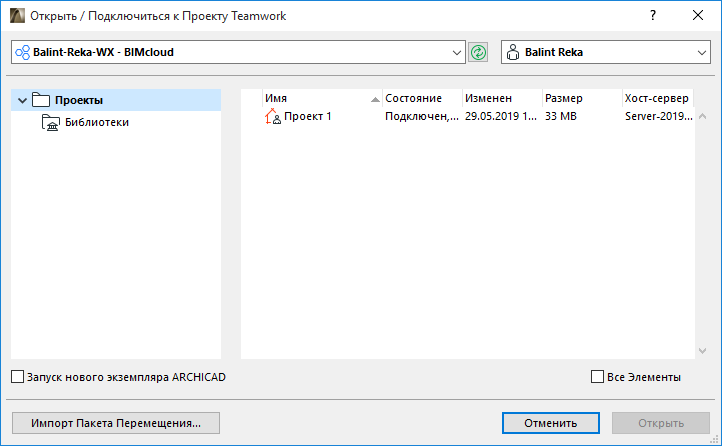Toggle the Все Элементы checkbox

pyautogui.click(x=597, y=377)
